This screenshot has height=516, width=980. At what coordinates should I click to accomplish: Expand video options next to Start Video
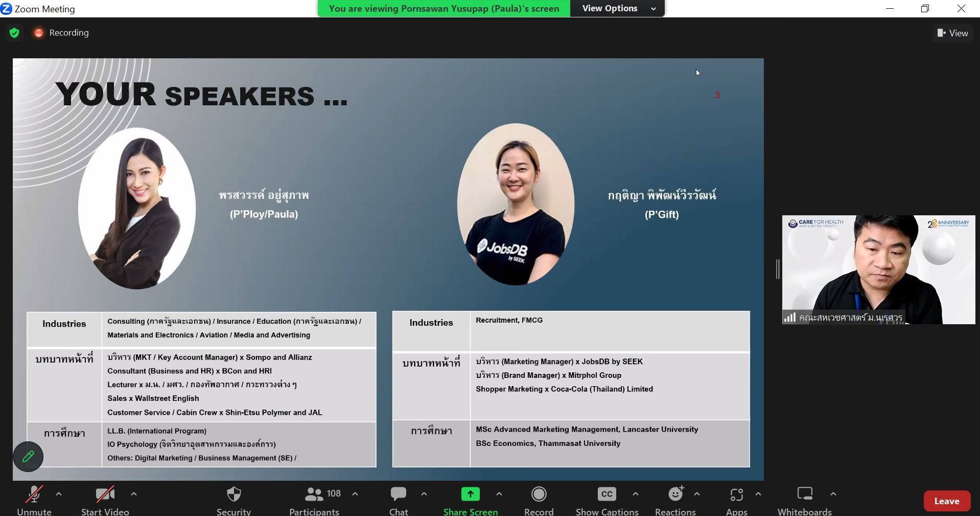[134, 494]
